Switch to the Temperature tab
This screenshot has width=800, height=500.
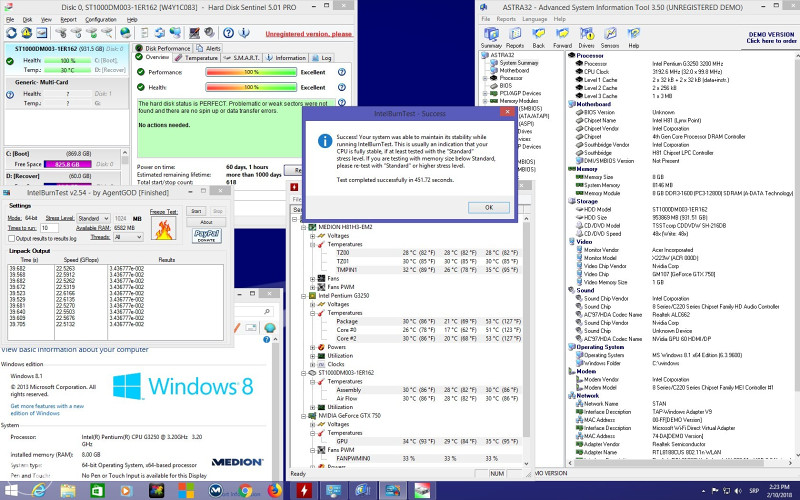tap(197, 58)
